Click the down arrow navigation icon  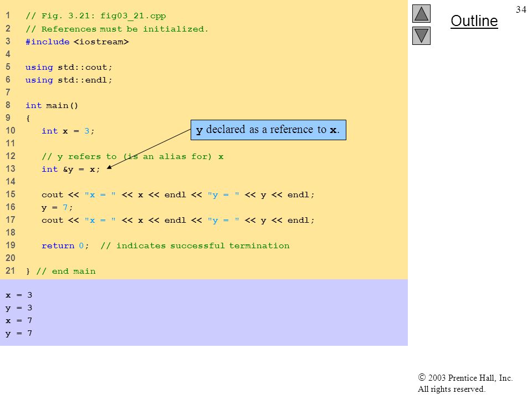pos(421,35)
